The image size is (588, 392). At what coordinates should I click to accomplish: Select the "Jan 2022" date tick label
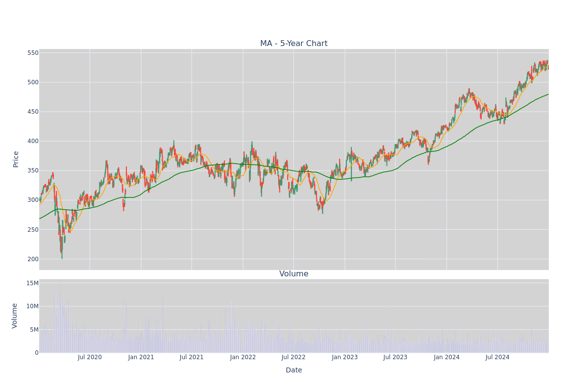(243, 357)
